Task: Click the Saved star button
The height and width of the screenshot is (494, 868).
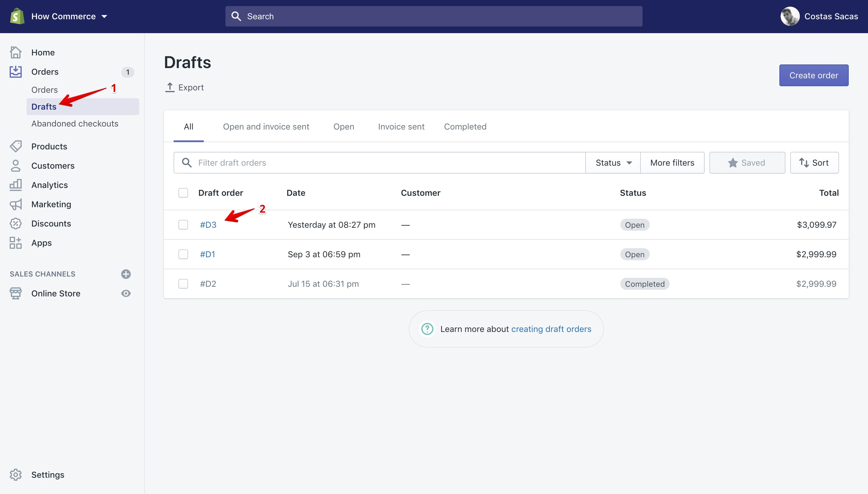Action: point(747,163)
